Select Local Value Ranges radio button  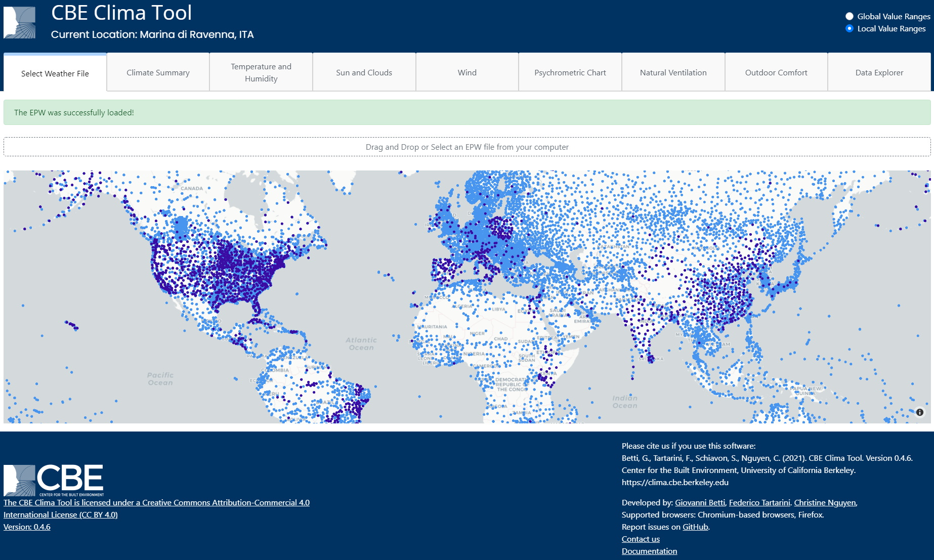coord(850,28)
